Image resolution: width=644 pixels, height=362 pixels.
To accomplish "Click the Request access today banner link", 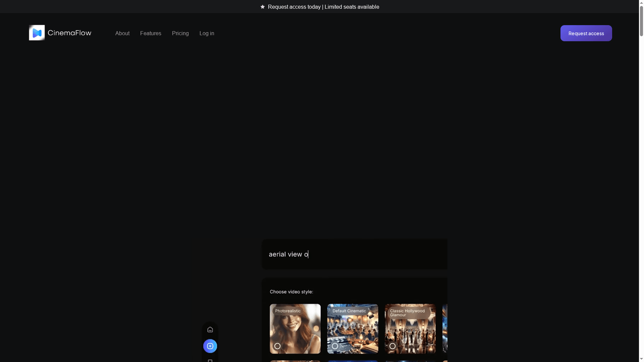I will pos(323,7).
